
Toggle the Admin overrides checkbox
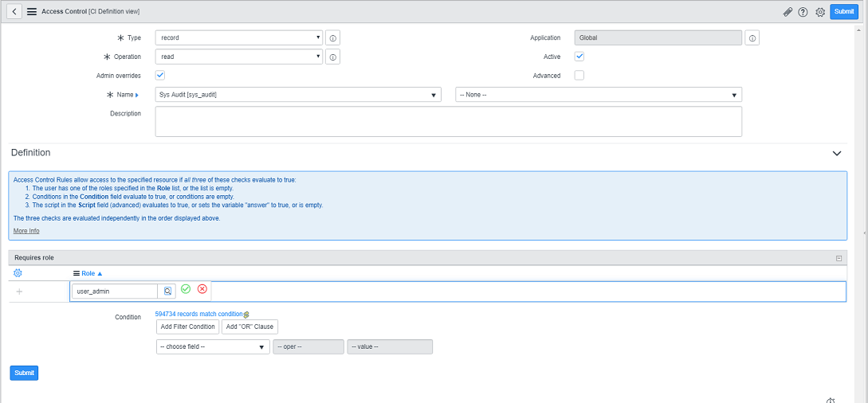coord(160,75)
